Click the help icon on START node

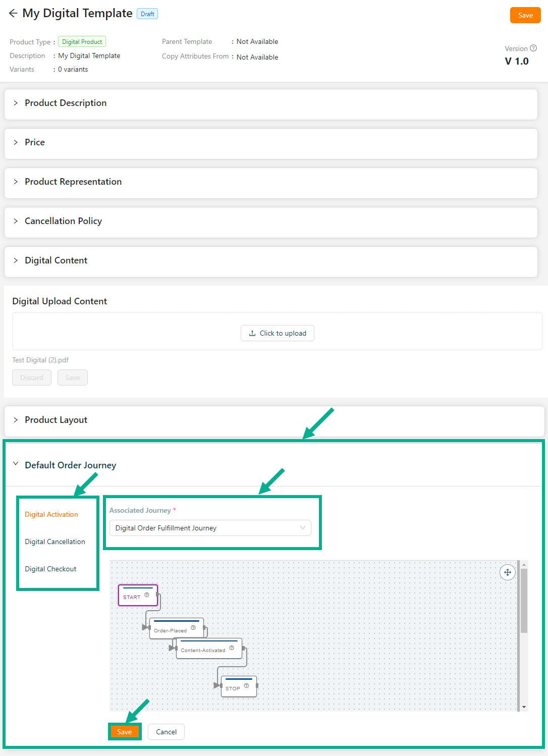[x=147, y=595]
